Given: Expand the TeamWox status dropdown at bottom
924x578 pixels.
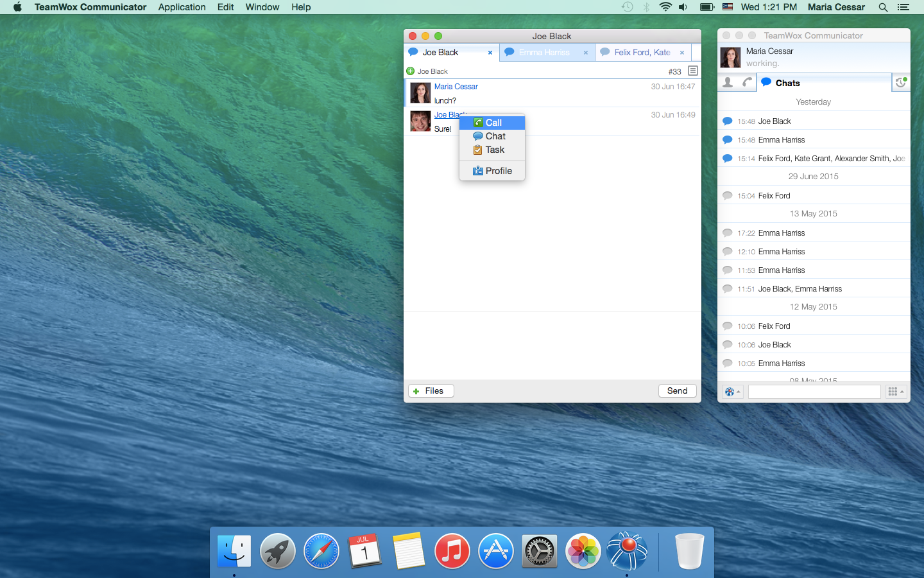Looking at the screenshot, I should (732, 392).
